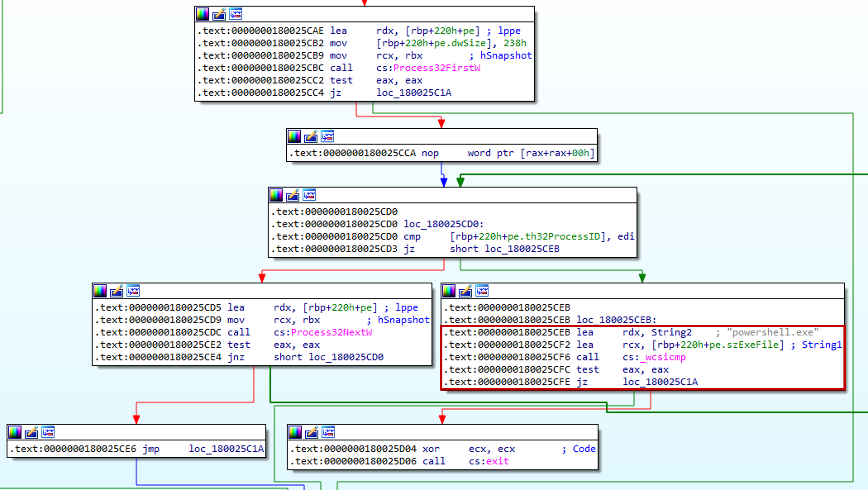
Task: Click 238h constant in dwSize mov
Action: pyautogui.click(x=515, y=43)
